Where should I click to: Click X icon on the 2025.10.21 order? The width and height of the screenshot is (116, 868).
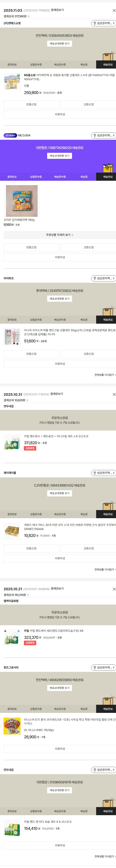[114, 589]
